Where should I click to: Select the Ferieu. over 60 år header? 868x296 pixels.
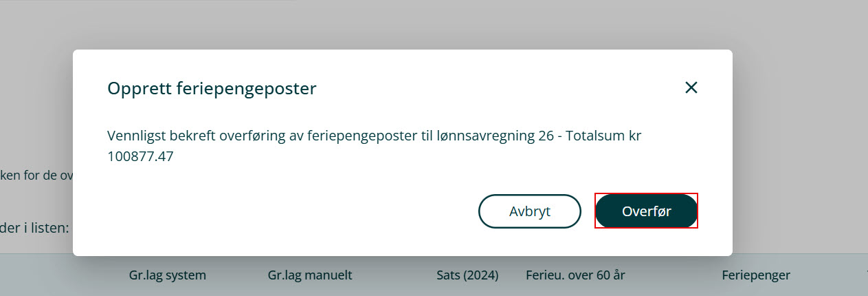tap(575, 275)
